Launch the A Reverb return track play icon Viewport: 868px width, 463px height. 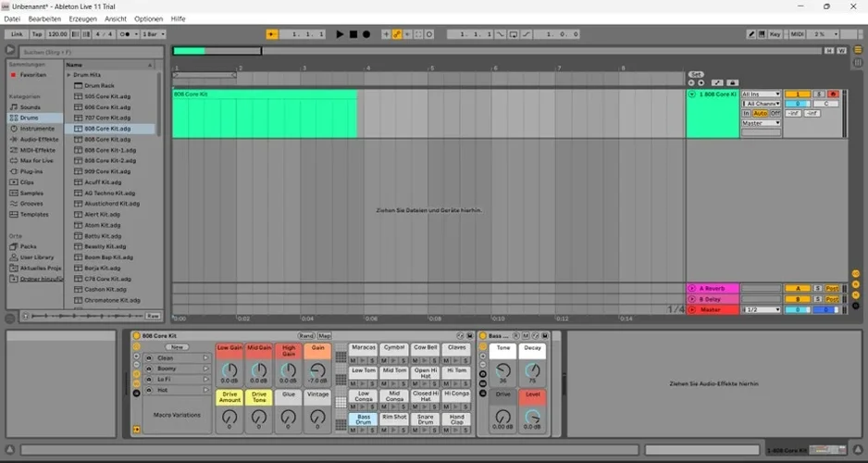[x=692, y=289]
